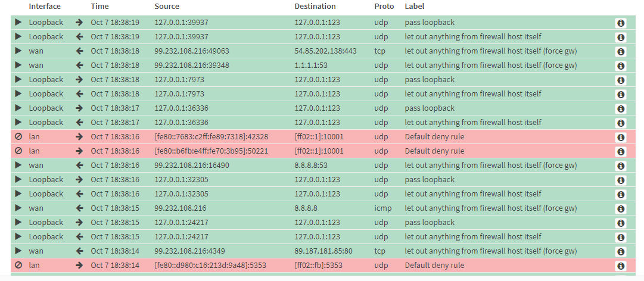Viewport: 644px width, 281px height.
Task: Click the Proto column header
Action: point(384,6)
